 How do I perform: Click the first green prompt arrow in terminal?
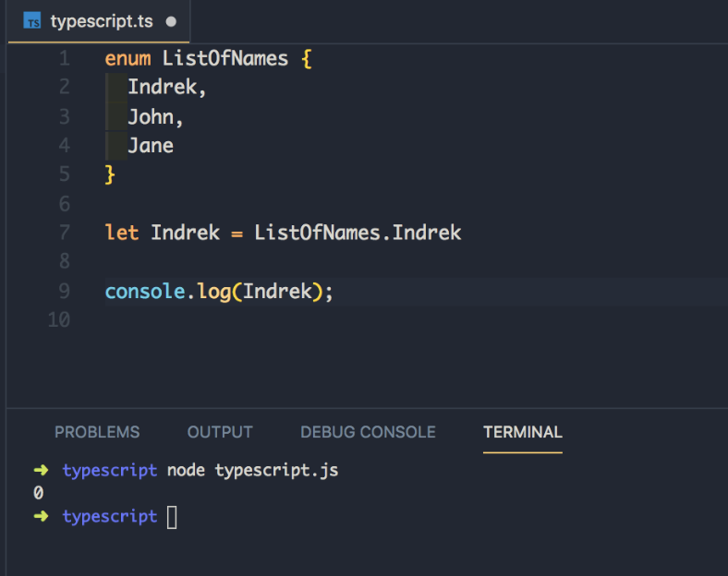click(41, 470)
